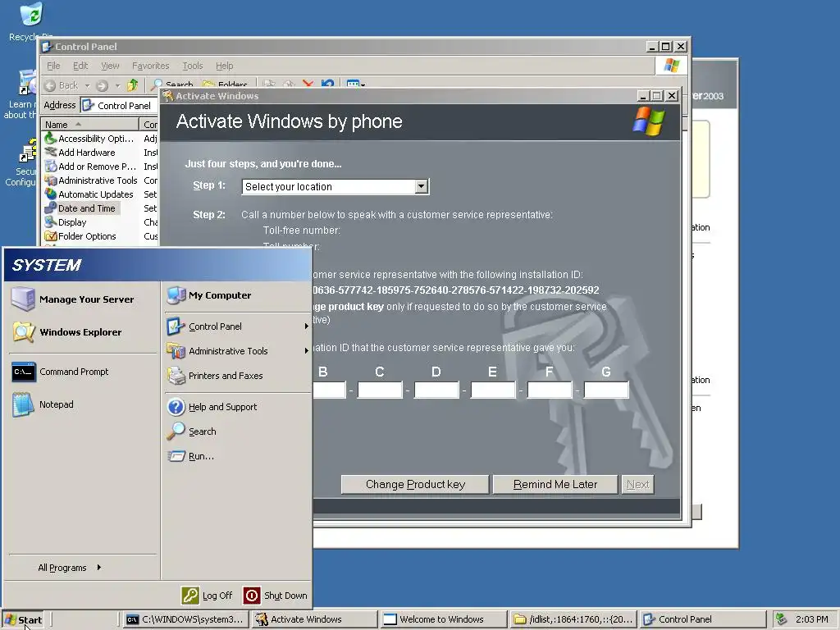
Task: Select Accessibility Options in Control Panel list
Action: (89, 139)
